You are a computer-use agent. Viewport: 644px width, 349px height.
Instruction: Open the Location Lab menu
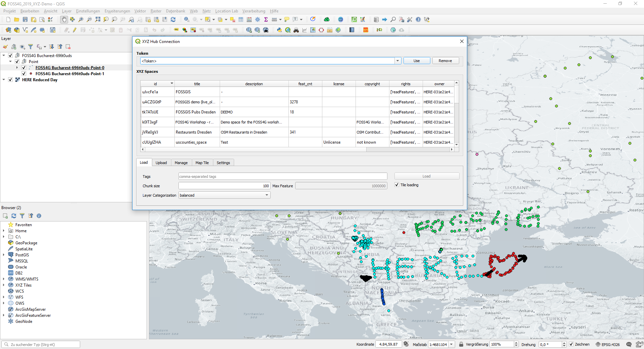click(226, 11)
